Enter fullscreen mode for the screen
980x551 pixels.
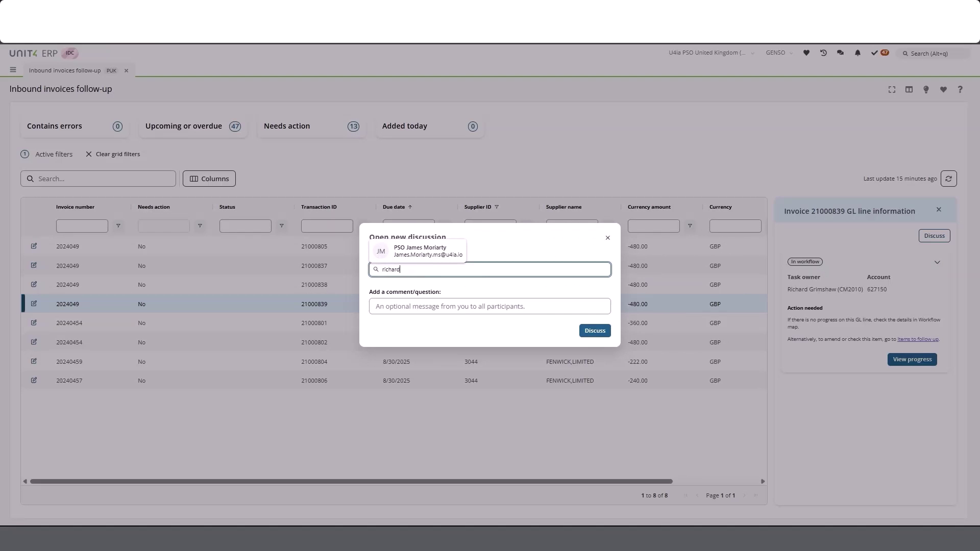tap(892, 89)
